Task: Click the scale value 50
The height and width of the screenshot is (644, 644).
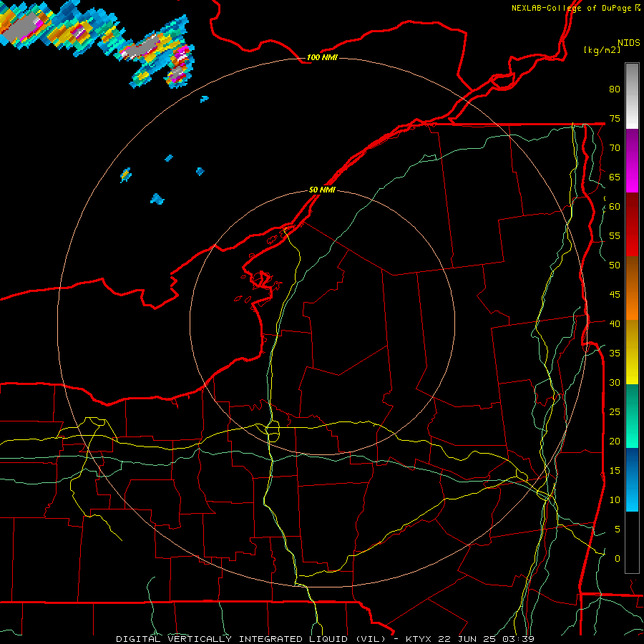Action: coord(615,265)
